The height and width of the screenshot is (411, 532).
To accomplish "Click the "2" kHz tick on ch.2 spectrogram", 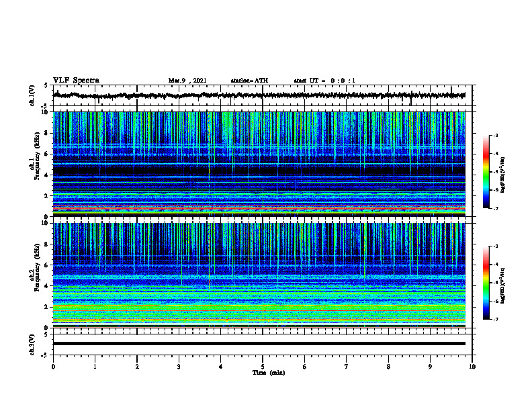I will click(47, 307).
